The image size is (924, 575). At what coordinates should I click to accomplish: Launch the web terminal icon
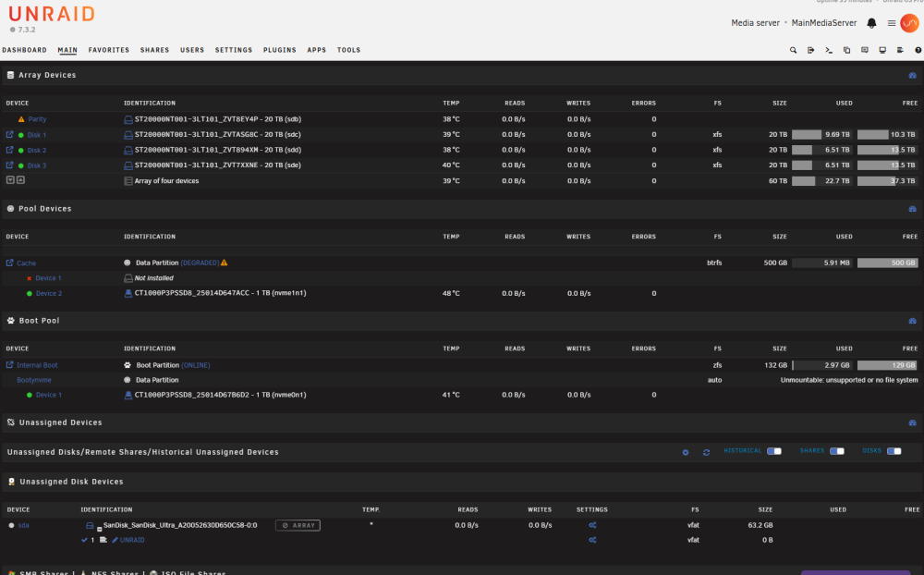point(829,50)
